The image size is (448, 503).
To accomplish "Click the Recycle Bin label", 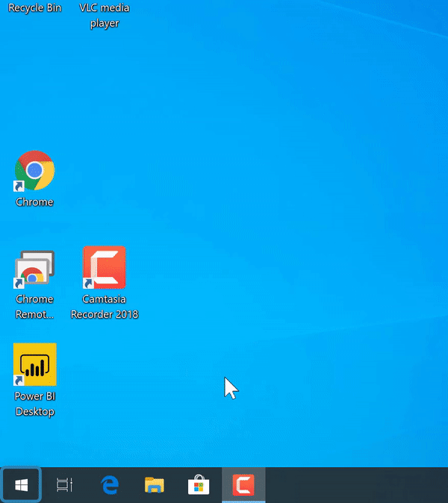I will 34,7.
